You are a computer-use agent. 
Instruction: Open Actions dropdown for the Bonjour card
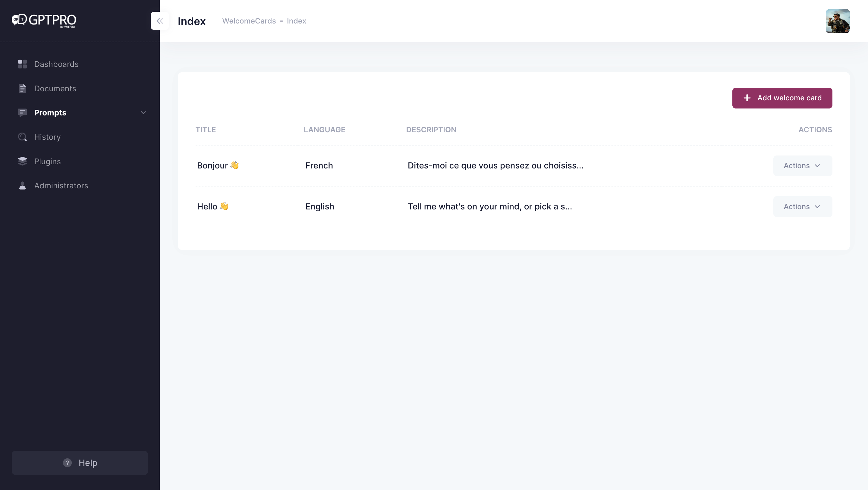(x=802, y=165)
